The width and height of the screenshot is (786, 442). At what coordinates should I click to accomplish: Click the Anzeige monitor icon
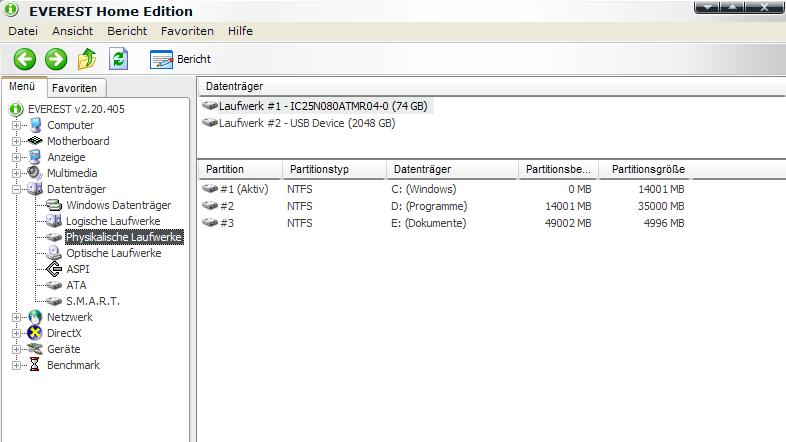[x=35, y=157]
